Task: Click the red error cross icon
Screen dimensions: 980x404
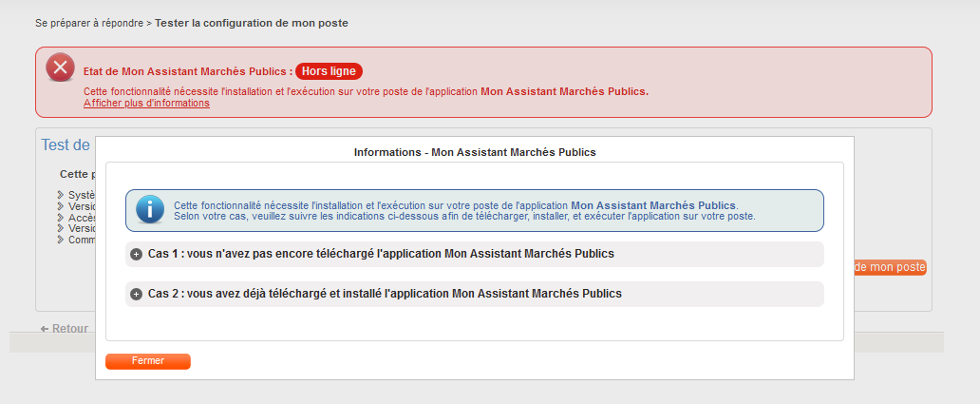Action: click(x=60, y=68)
